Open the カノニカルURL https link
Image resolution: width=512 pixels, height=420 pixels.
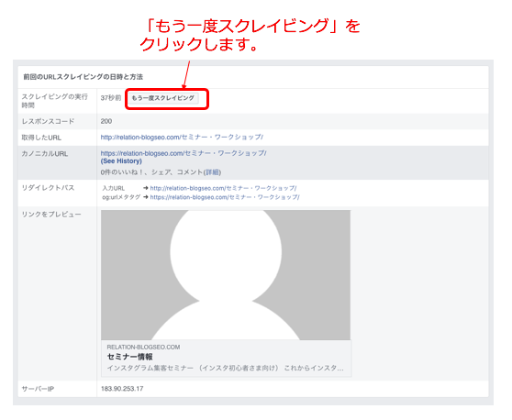coord(184,153)
